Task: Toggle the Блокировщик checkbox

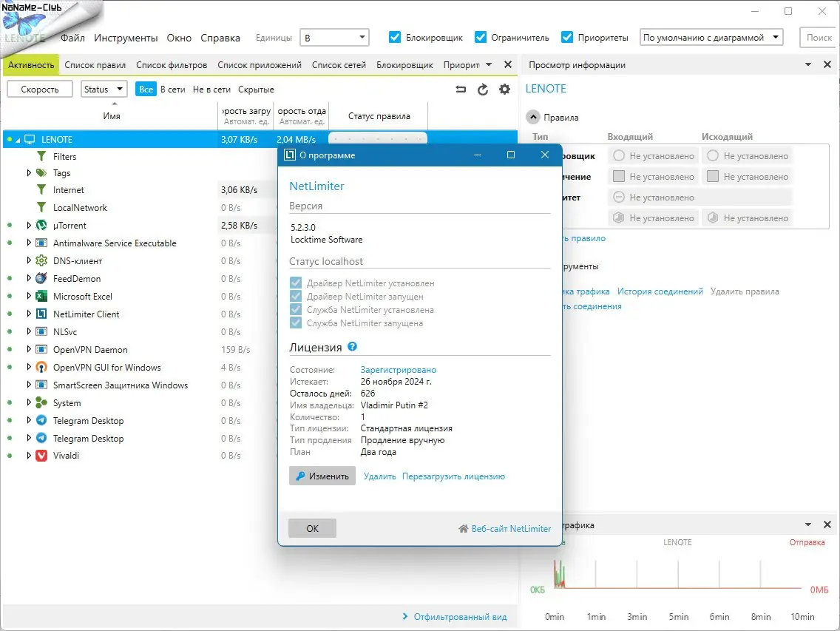Action: [395, 37]
